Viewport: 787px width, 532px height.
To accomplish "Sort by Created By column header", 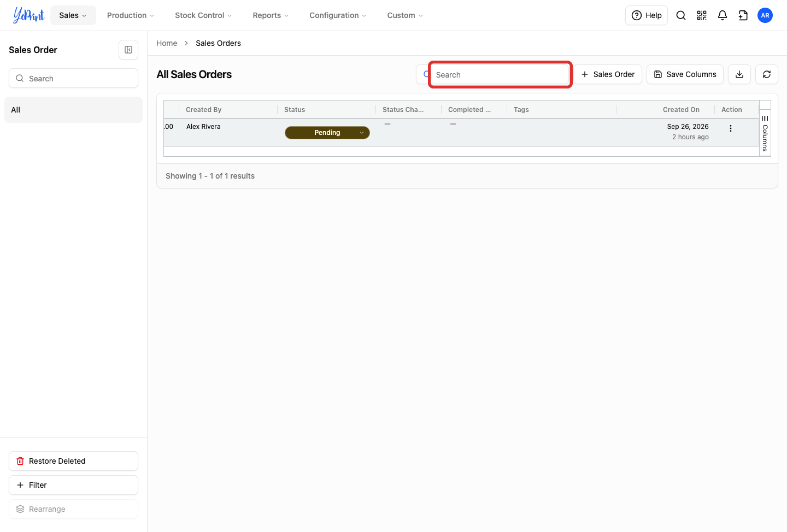I will point(203,110).
